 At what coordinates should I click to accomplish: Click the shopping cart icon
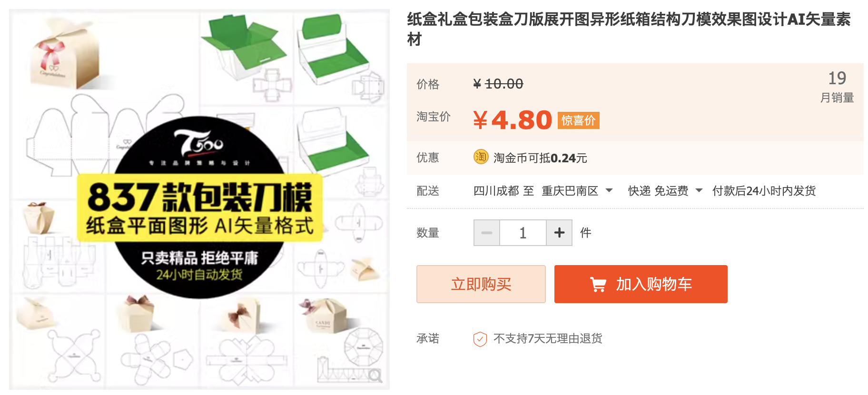click(598, 285)
